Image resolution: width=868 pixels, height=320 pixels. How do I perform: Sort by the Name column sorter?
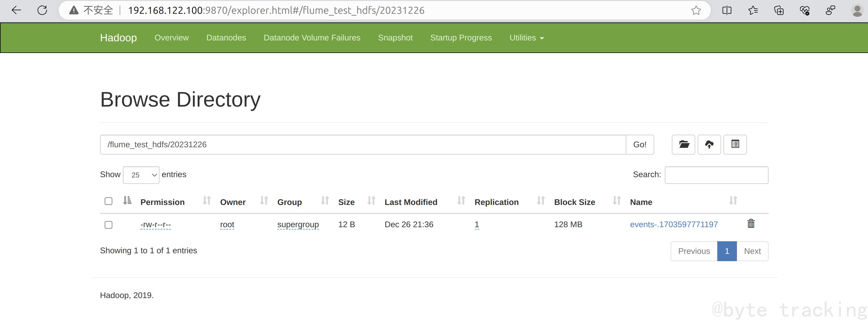[733, 201]
